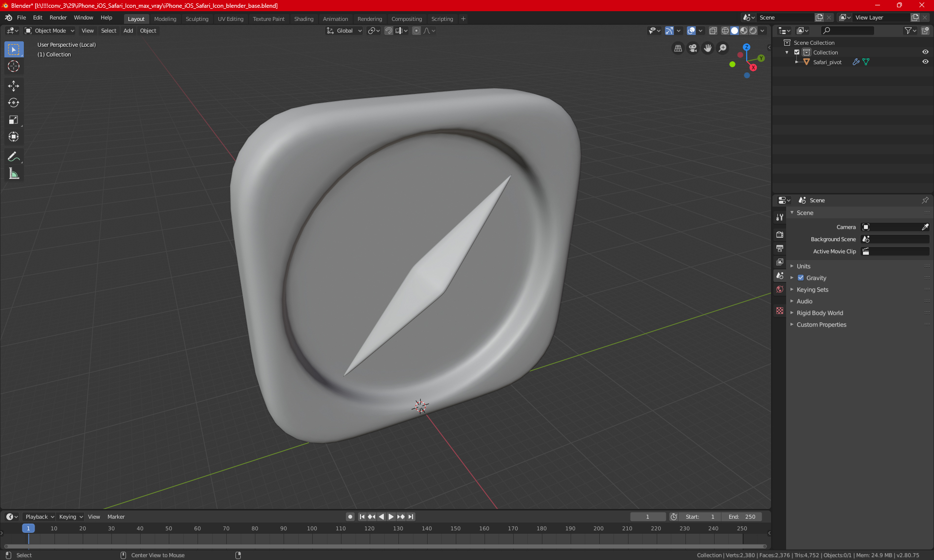The height and width of the screenshot is (560, 934).
Task: Select the Scale tool
Action: coord(14,120)
